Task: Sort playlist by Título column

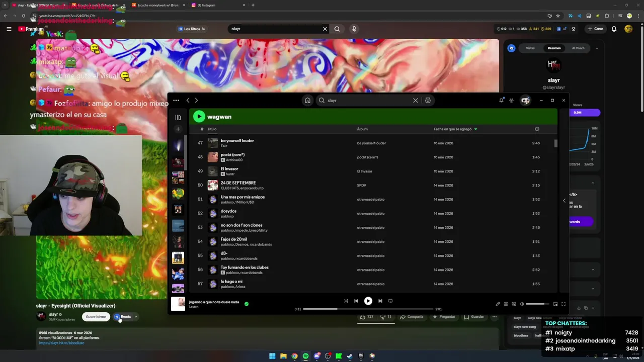Action: 212,129
